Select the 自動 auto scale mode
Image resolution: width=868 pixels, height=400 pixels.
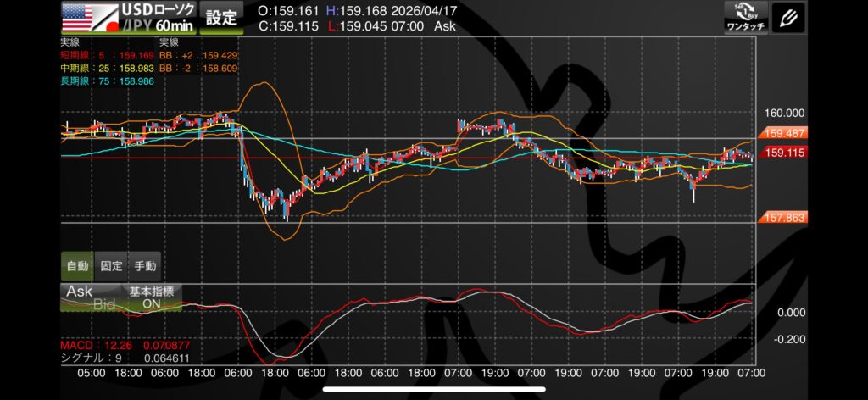tap(76, 265)
